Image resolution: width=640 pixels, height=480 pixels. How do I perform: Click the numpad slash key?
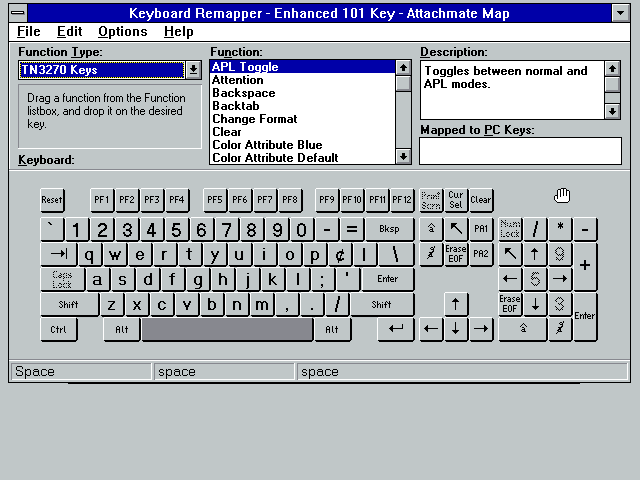coord(535,229)
